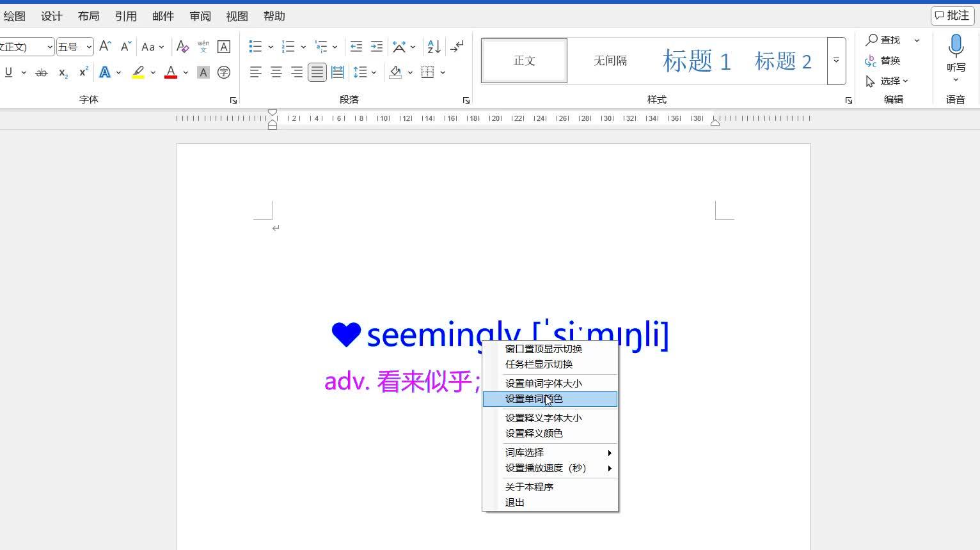This screenshot has width=980, height=550.
Task: Switch to the 引用 tab
Action: pyautogui.click(x=126, y=16)
